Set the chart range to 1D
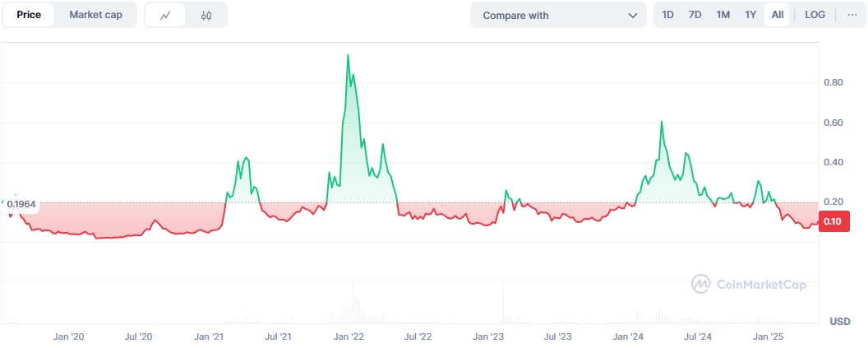Image resolution: width=868 pixels, height=348 pixels. (668, 15)
